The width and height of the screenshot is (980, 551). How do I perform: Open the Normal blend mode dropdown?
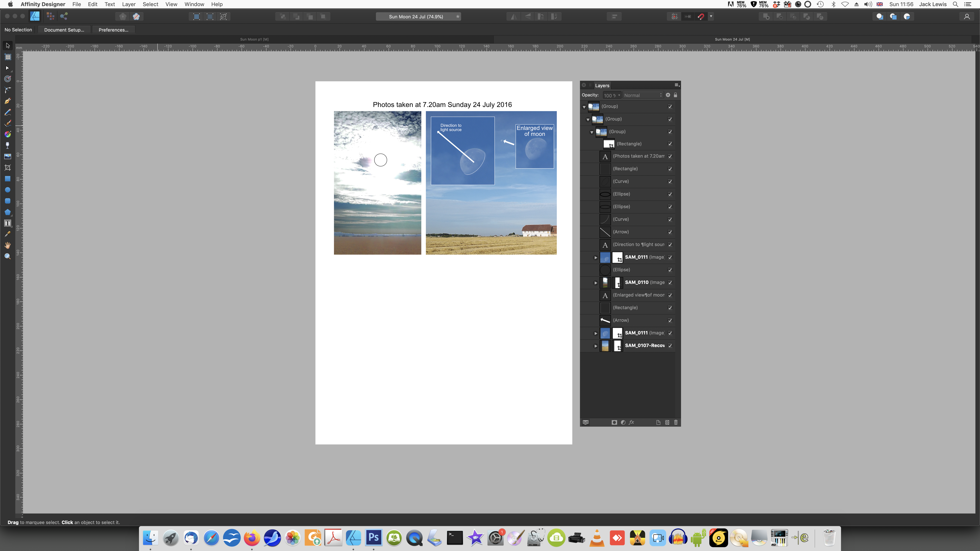[x=643, y=95]
